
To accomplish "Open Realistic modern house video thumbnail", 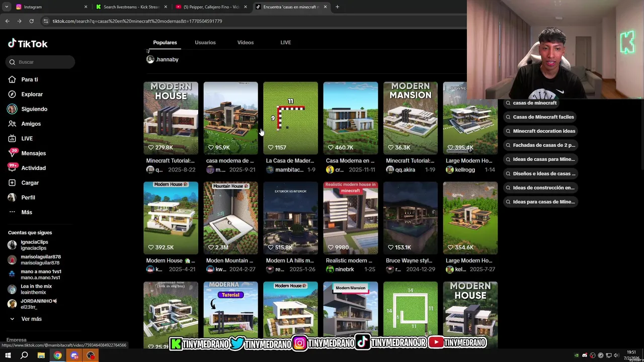I will click(x=351, y=218).
